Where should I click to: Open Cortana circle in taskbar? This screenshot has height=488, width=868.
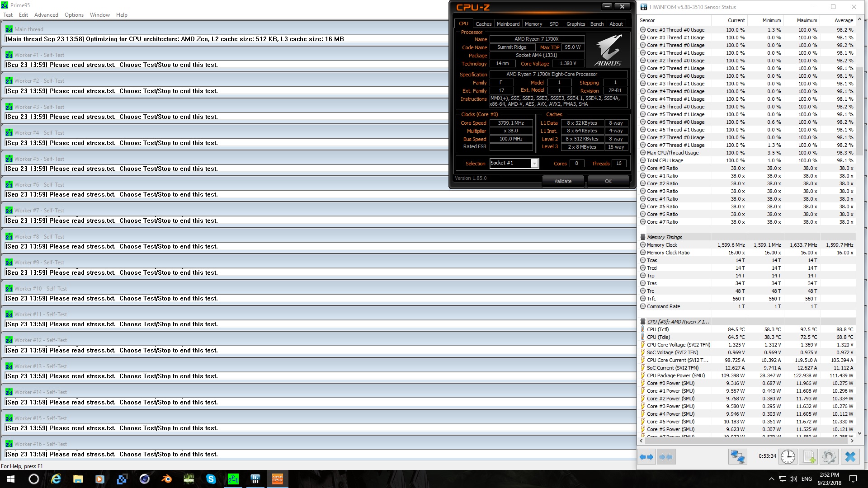[34, 479]
